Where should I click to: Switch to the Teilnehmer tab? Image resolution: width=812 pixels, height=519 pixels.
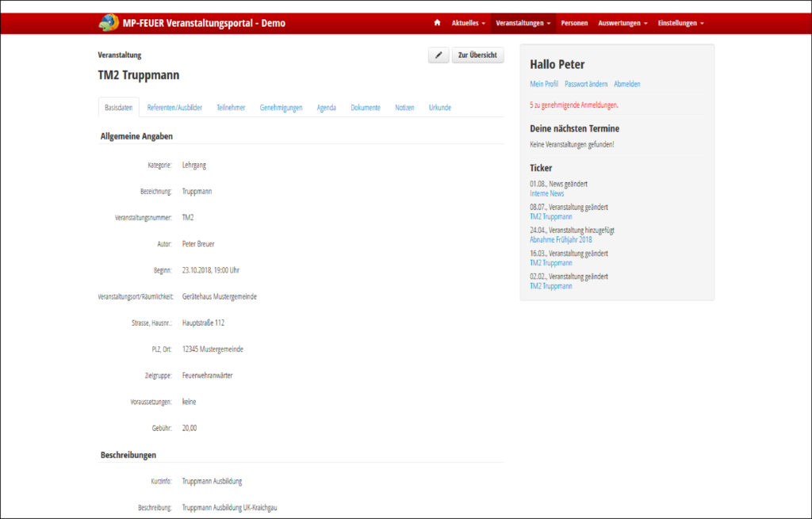coord(231,108)
